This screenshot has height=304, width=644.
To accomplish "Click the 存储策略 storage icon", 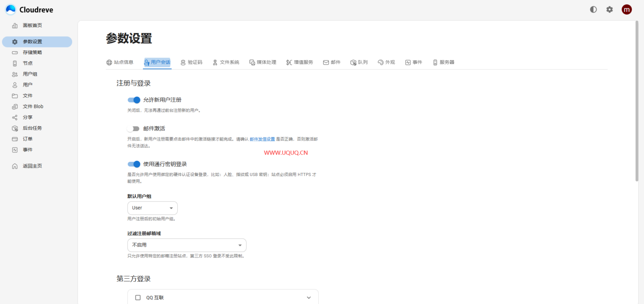I will pyautogui.click(x=15, y=52).
